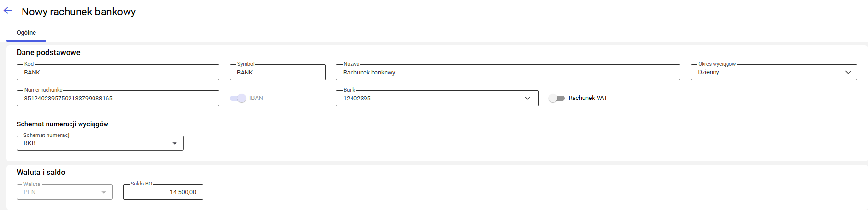The width and height of the screenshot is (868, 210).
Task: Focus the Symbol text field
Action: pos(277,73)
